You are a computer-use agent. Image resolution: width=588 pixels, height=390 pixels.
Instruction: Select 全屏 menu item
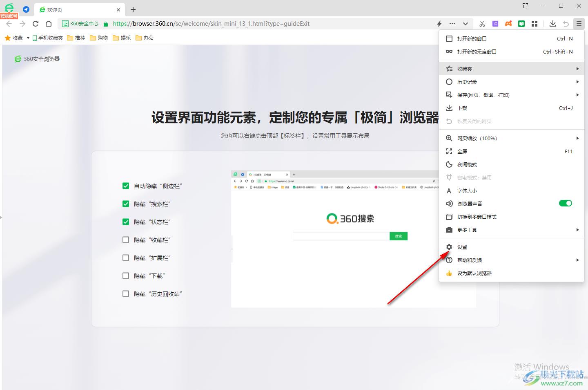point(512,151)
